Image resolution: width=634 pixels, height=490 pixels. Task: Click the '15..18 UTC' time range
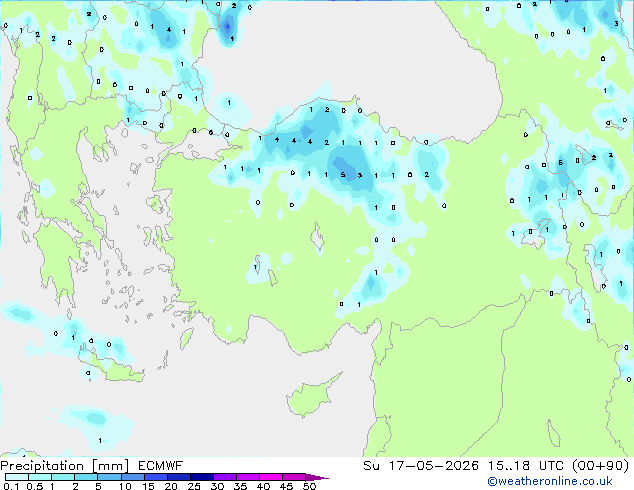(526, 466)
